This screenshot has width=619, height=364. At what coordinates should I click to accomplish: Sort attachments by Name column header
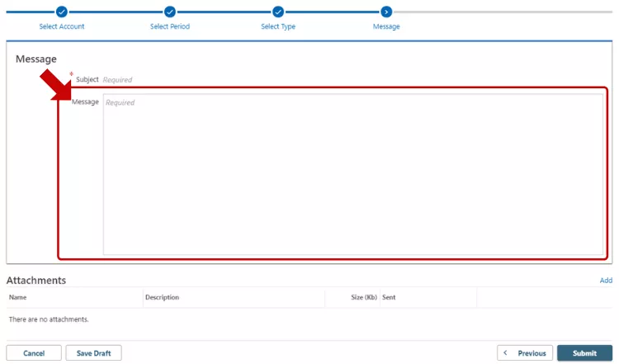pos(18,297)
